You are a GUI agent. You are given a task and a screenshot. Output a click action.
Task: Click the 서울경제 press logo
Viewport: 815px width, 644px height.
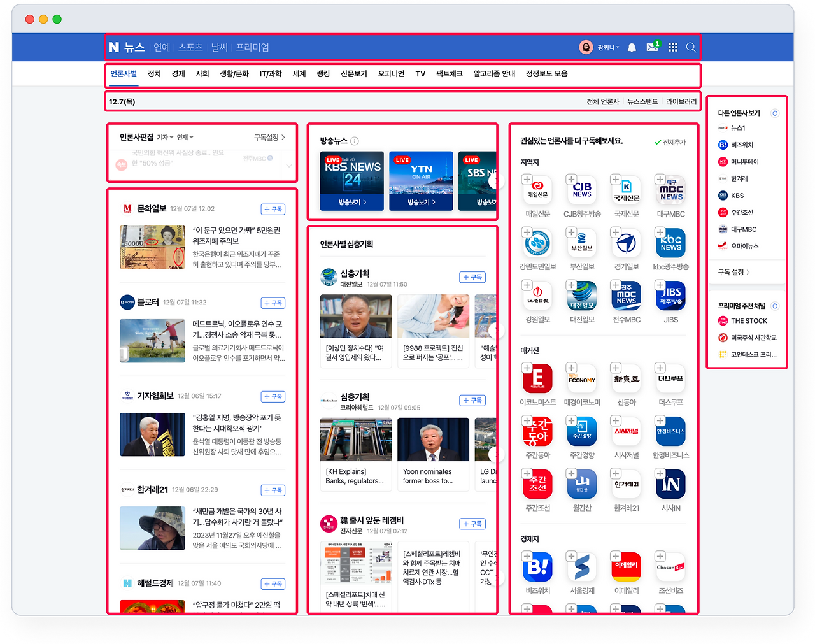point(582,567)
